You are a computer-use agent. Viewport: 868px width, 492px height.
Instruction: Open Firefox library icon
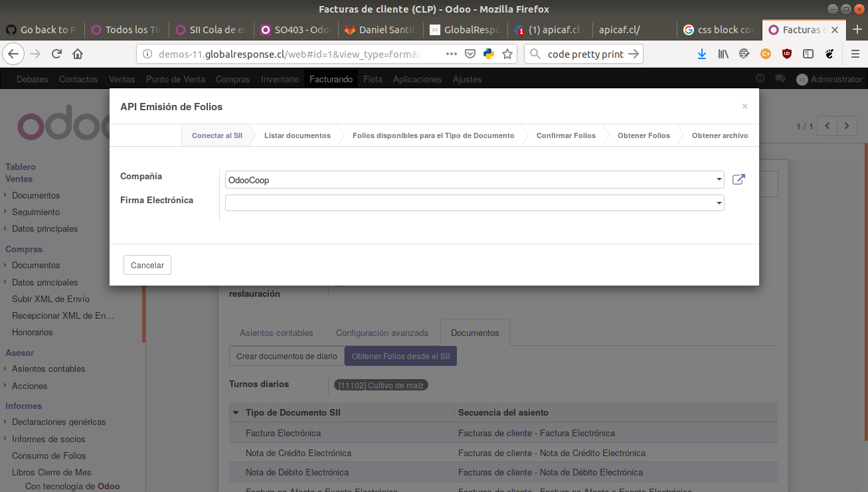(x=723, y=54)
